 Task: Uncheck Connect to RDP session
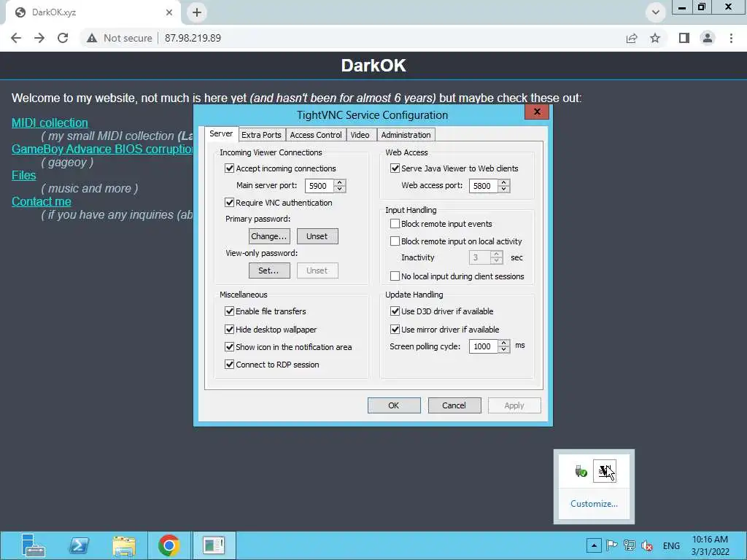[x=230, y=365]
